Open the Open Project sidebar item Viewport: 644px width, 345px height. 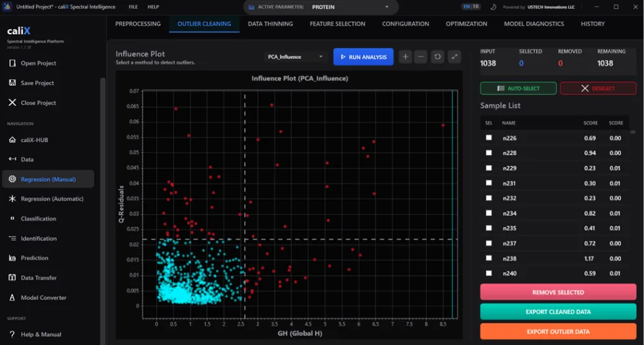pyautogui.click(x=32, y=63)
